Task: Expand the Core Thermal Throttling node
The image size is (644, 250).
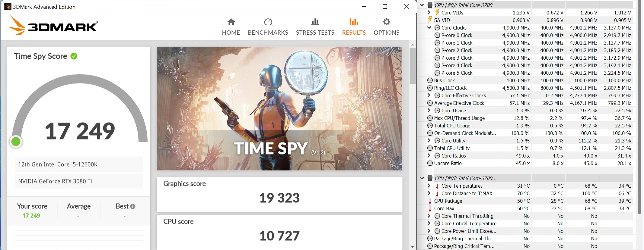Action: coord(429,216)
